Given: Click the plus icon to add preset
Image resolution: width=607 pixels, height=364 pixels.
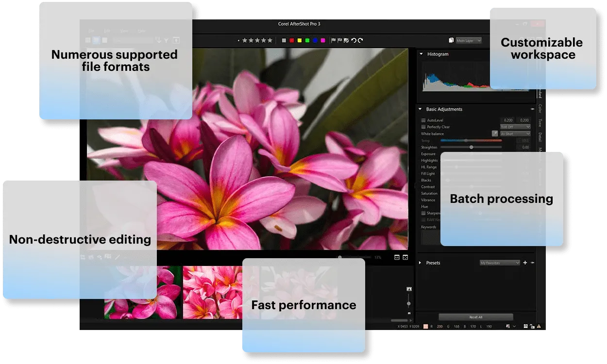Looking at the screenshot, I should (x=525, y=263).
